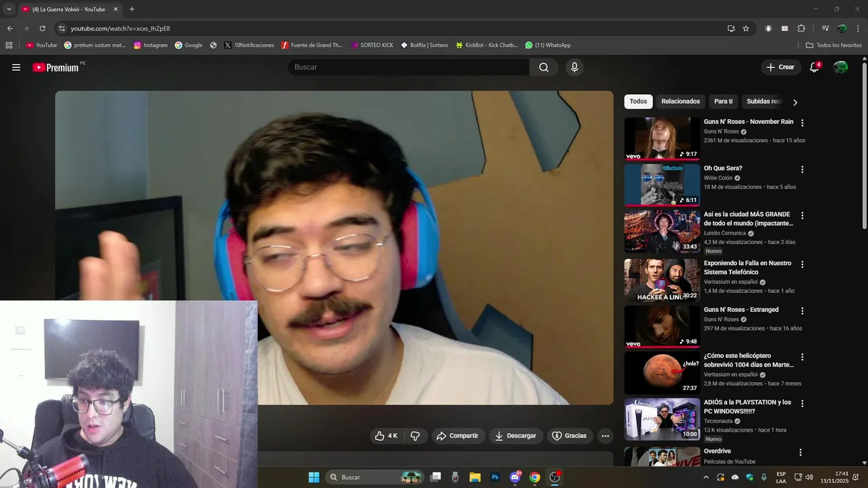The image size is (868, 488).
Task: Open the 10Notificaciones bookmark
Action: coord(249,45)
